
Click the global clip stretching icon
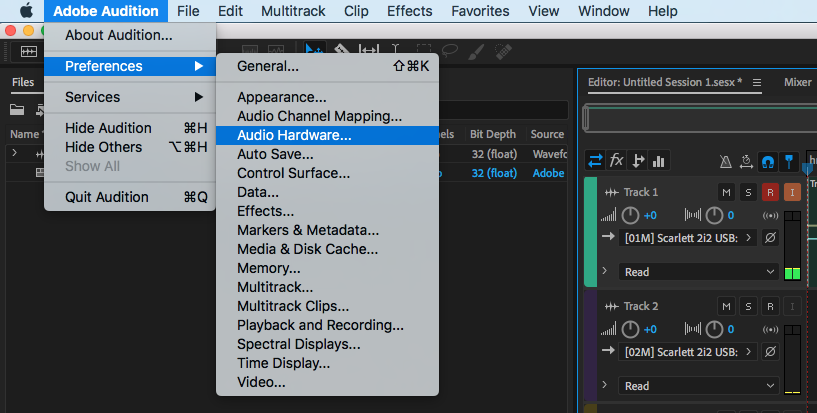[746, 162]
